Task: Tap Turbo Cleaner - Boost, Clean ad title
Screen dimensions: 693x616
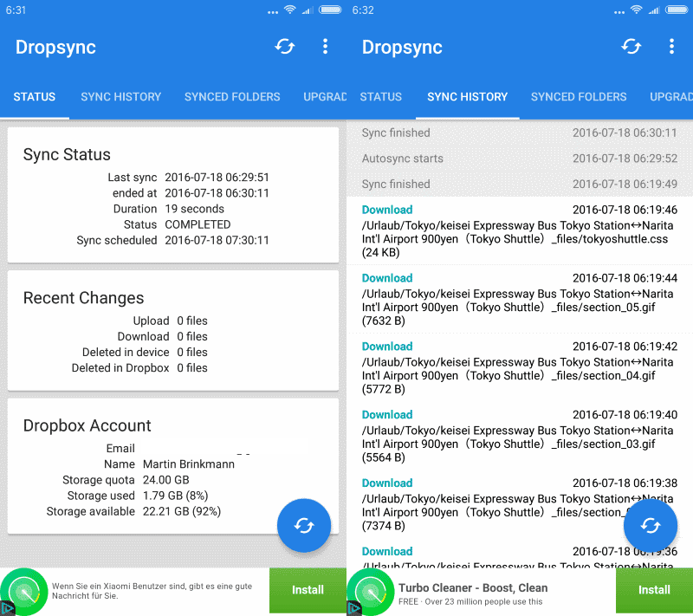Action: [x=473, y=587]
